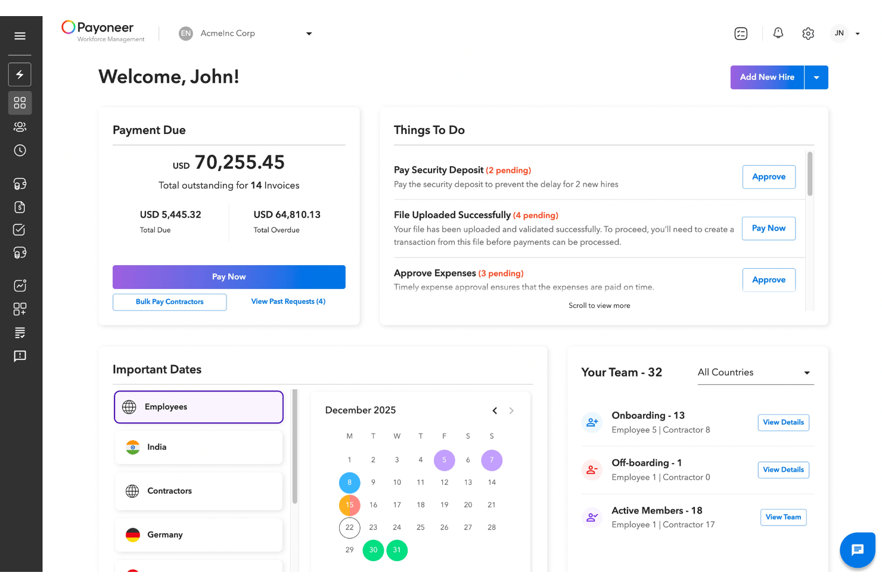Go to the next calendar month

(x=511, y=410)
